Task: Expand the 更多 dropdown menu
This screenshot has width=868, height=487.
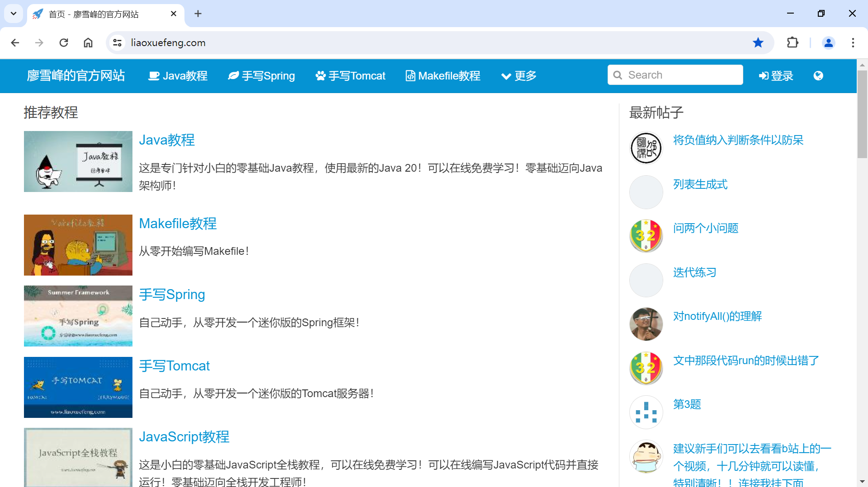Action: click(x=518, y=76)
